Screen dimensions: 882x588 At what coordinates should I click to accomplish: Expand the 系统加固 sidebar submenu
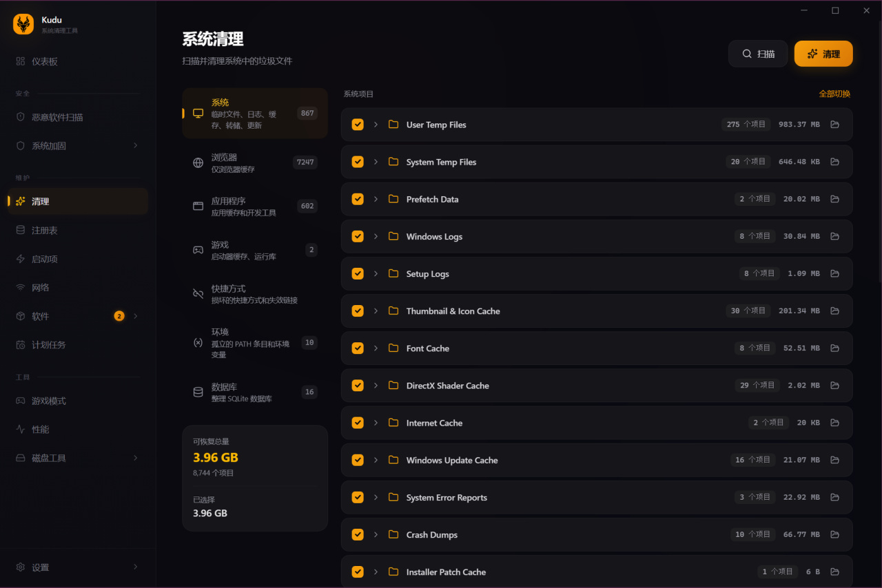[x=135, y=145]
